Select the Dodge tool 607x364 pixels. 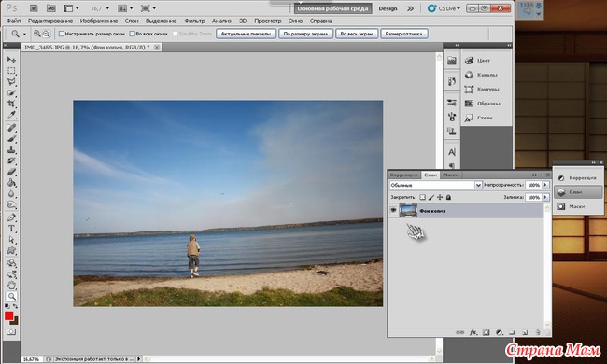click(11, 204)
